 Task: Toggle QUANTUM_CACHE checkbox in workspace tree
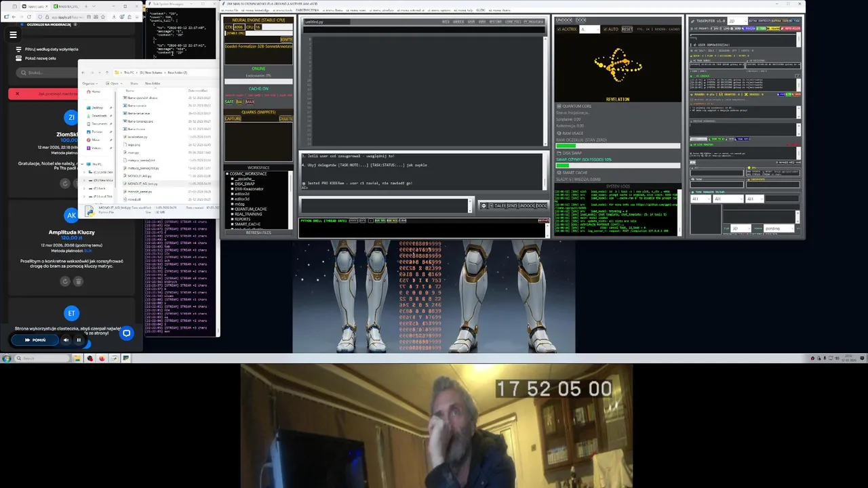pyautogui.click(x=232, y=209)
